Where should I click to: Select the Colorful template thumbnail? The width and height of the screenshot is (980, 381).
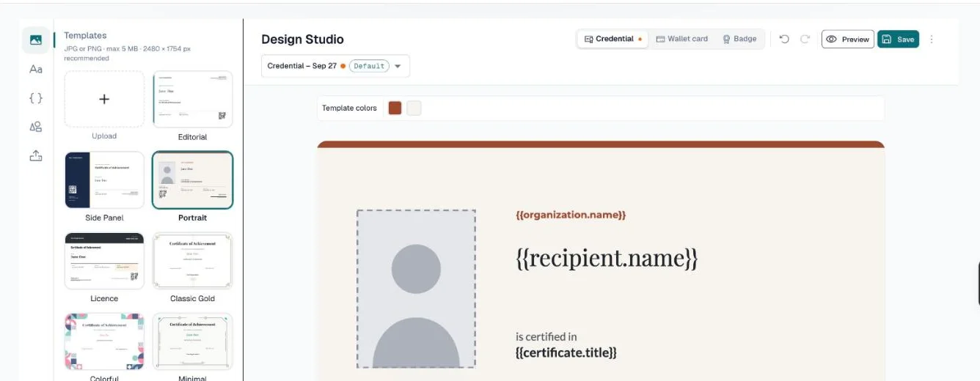[x=104, y=341]
